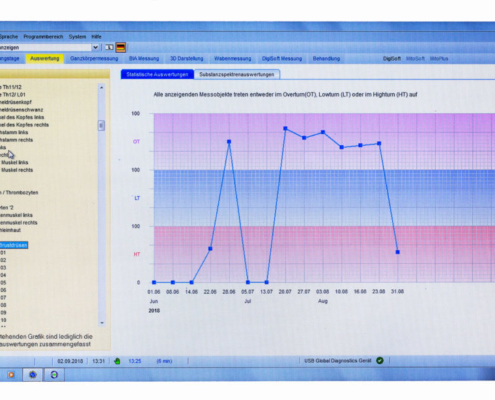Open the Hilfe menu
This screenshot has width=495, height=400.
click(x=96, y=37)
